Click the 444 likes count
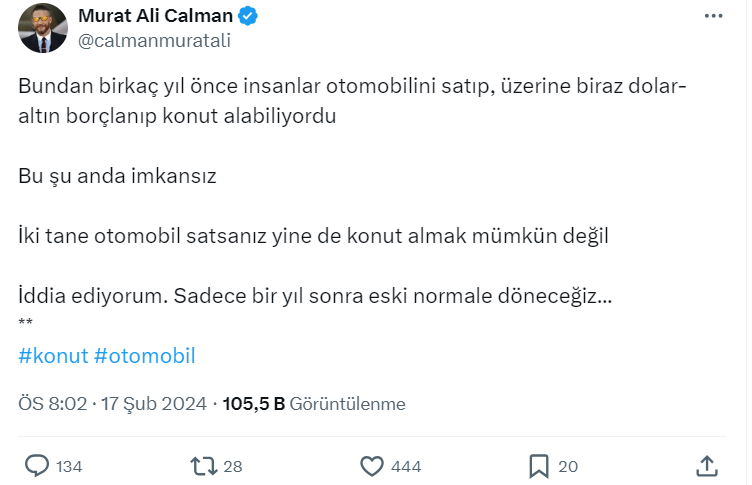The width and height of the screenshot is (752, 485). 407,466
